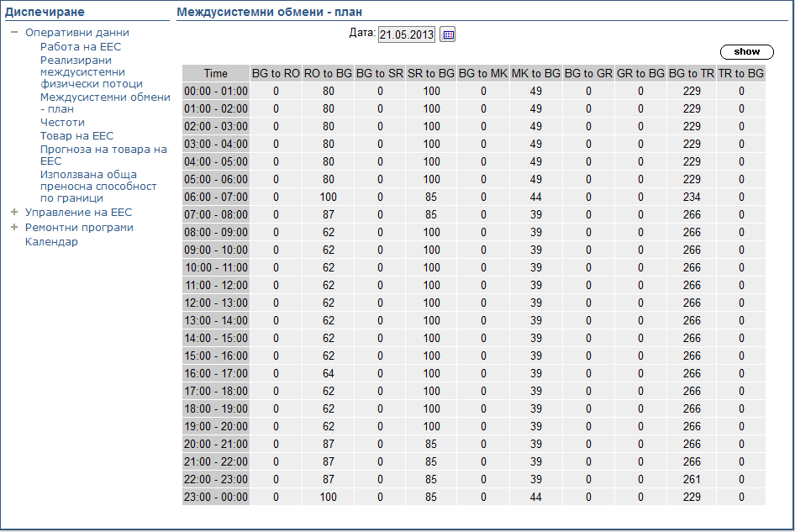Image resolution: width=795 pixels, height=532 pixels.
Task: Click the 23:00 - 00:00 time cell
Action: [216, 497]
